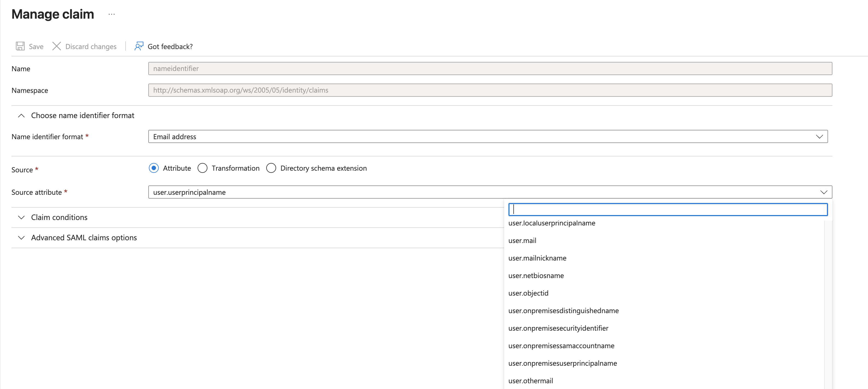Screen dimensions: 868x389
Task: Choose user.onpremisessamaccountname option
Action: [561, 346]
